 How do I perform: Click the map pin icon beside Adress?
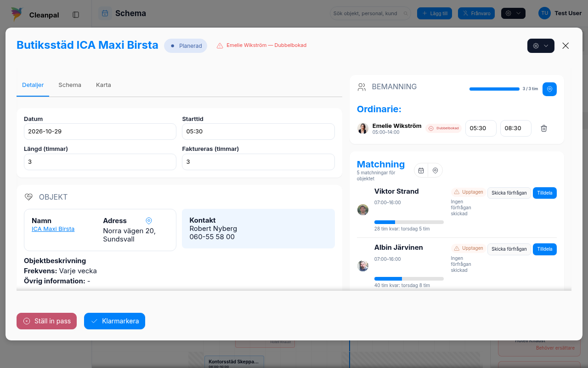pyautogui.click(x=149, y=221)
